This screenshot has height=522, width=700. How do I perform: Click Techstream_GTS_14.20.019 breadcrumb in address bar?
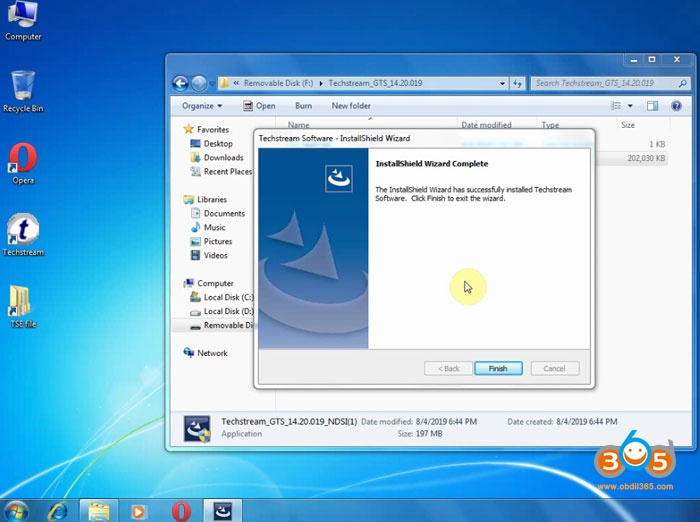(x=375, y=83)
